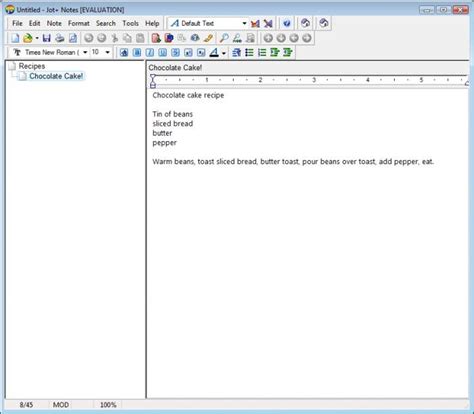Click the Cut scissors icon
This screenshot has height=414, width=474.
pyautogui.click(x=115, y=38)
